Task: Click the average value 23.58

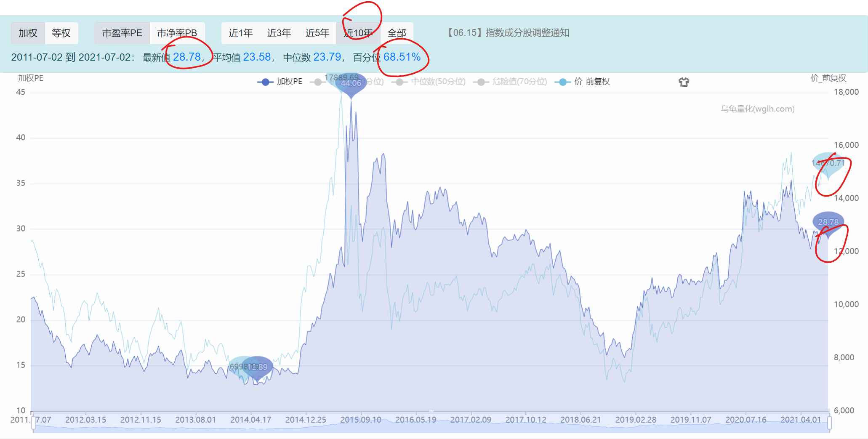Action: 257,57
